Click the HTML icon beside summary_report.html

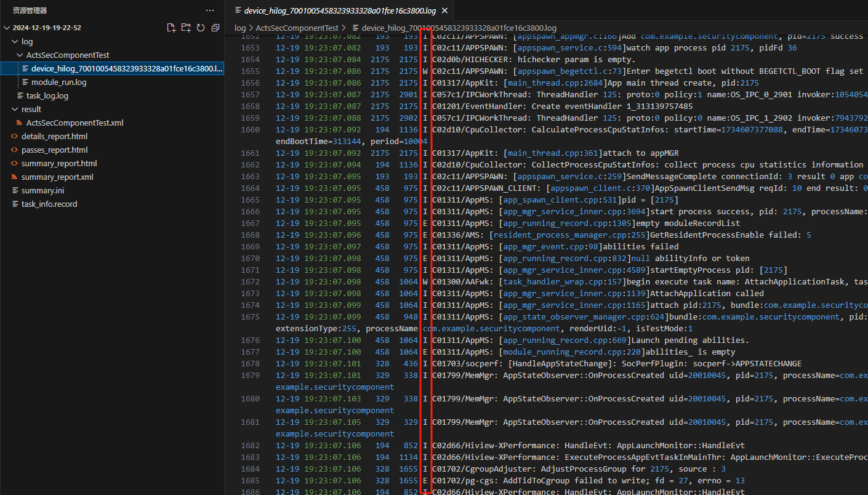(x=15, y=163)
